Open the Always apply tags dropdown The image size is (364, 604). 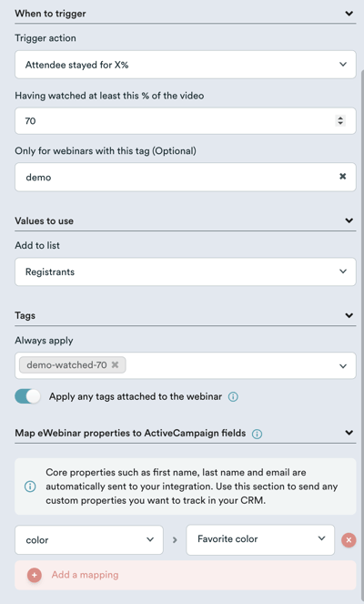[343, 366]
